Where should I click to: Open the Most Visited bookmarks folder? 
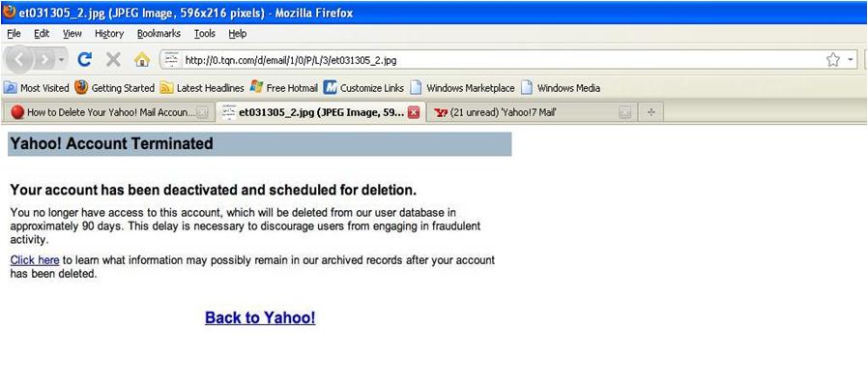click(x=37, y=87)
